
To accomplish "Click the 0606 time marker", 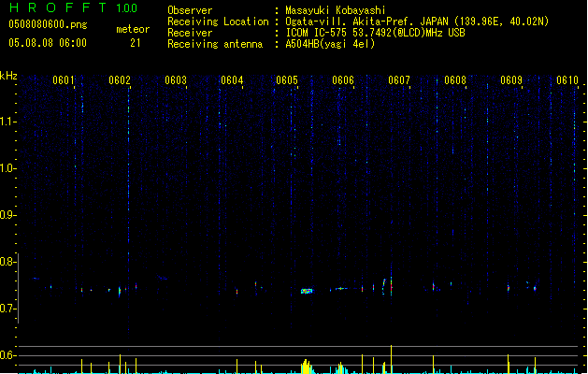I will (343, 80).
